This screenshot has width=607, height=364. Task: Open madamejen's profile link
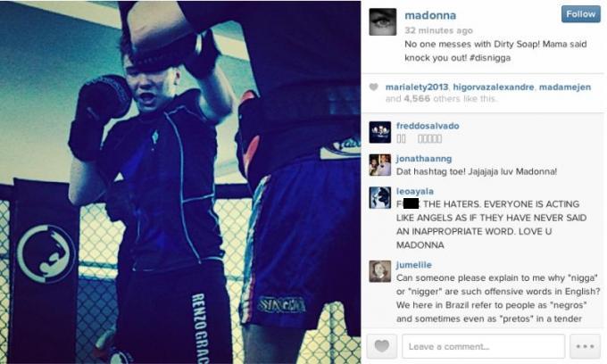coord(565,87)
